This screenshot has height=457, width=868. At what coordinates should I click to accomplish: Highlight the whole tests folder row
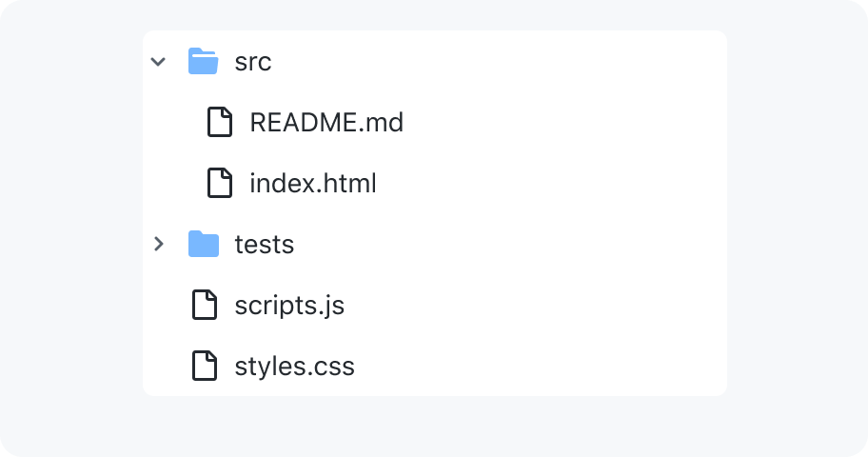[x=435, y=244]
